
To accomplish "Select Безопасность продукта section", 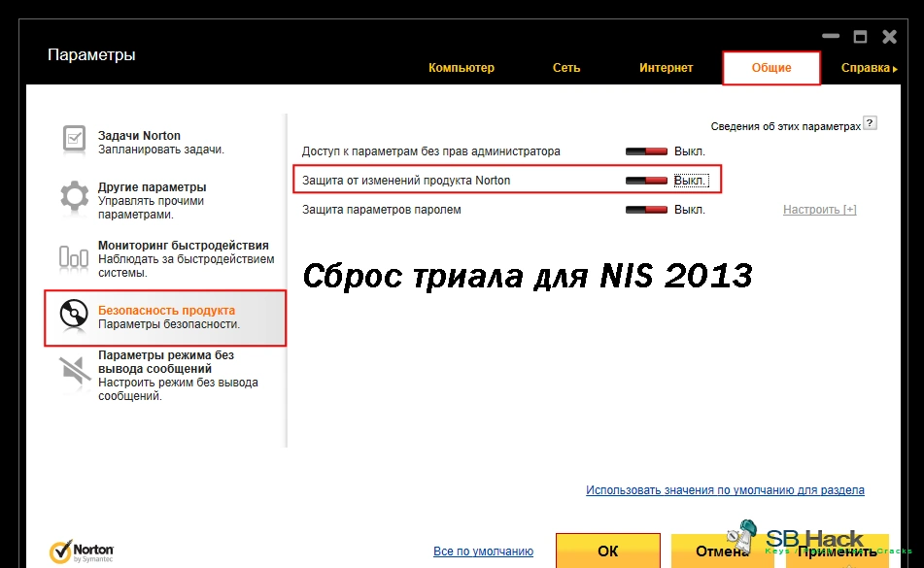I will click(x=165, y=317).
